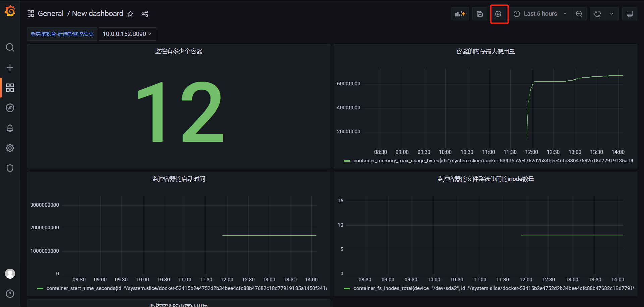This screenshot has height=307, width=644.
Task: Refresh the dashboard
Action: pyautogui.click(x=597, y=14)
